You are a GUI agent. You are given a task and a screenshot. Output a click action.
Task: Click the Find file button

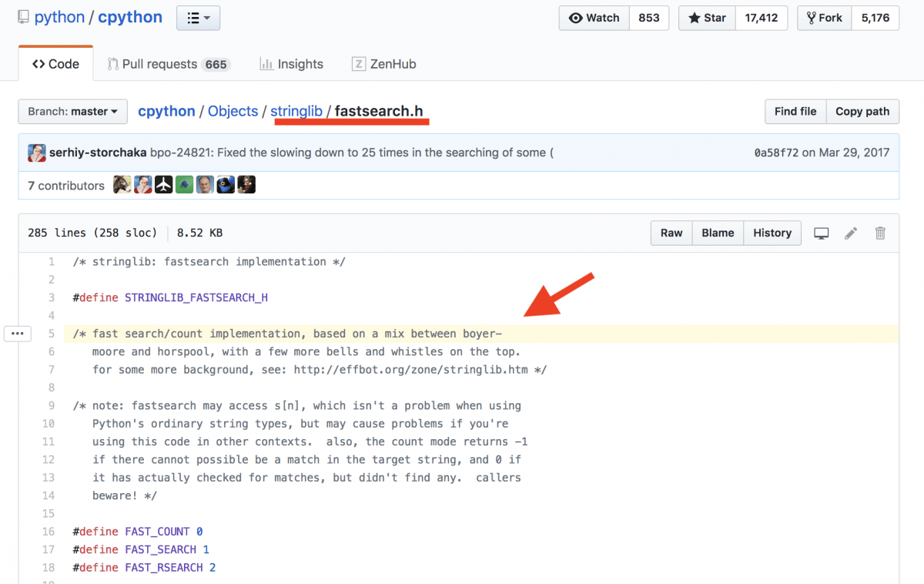pos(795,111)
